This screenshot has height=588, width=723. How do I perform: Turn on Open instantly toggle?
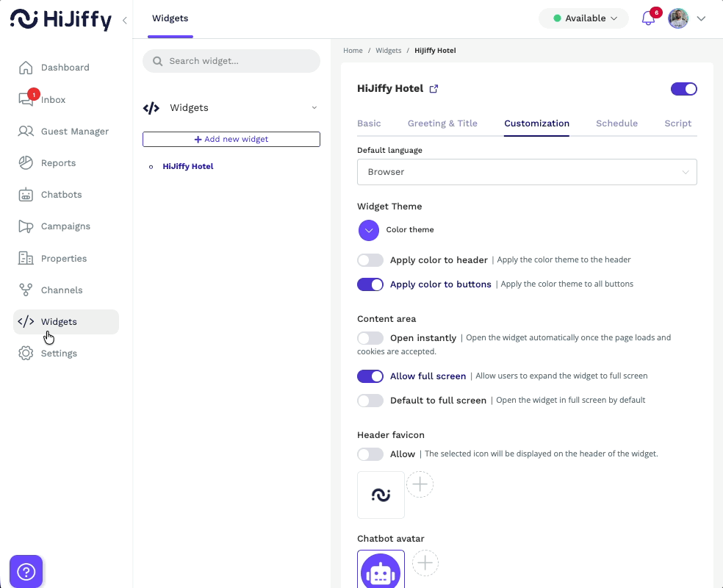click(370, 338)
